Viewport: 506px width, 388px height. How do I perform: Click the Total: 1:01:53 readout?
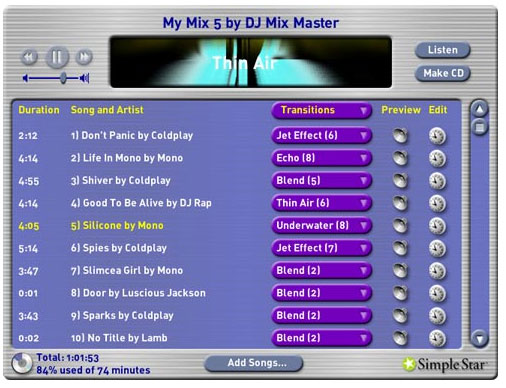pyautogui.click(x=68, y=358)
